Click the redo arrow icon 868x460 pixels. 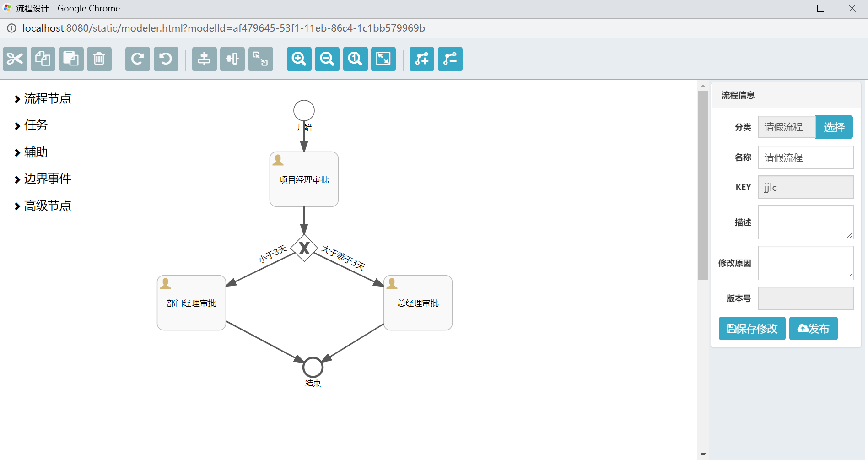tap(138, 59)
